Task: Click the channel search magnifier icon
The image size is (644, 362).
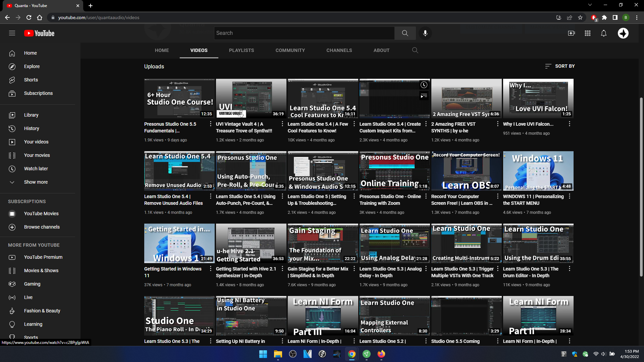Action: [415, 50]
